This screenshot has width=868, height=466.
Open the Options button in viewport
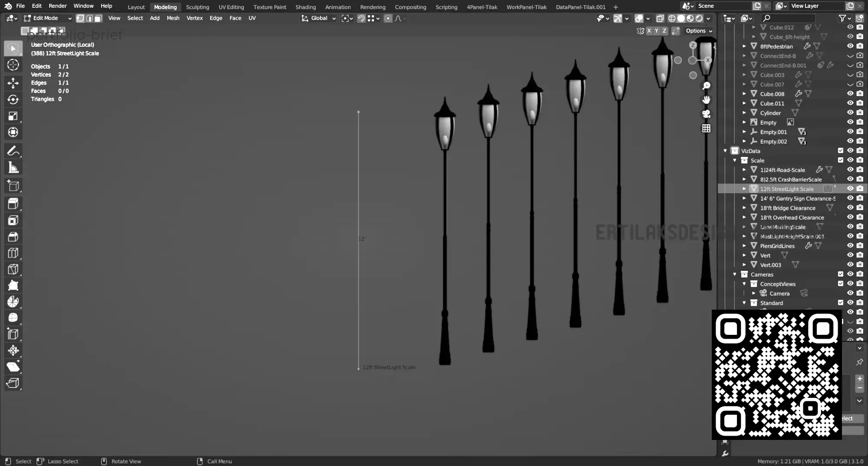tap(699, 31)
